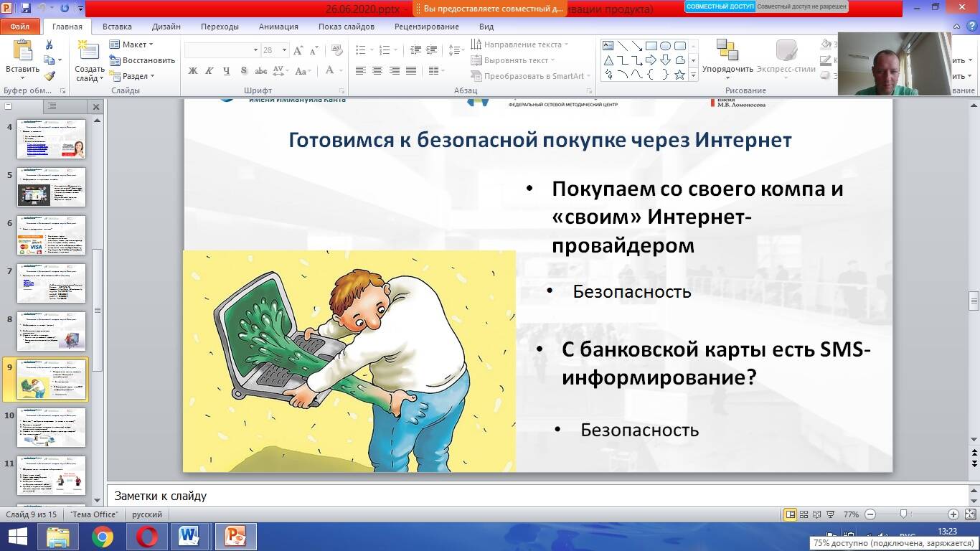Open the line spacing dropdown

(x=456, y=50)
